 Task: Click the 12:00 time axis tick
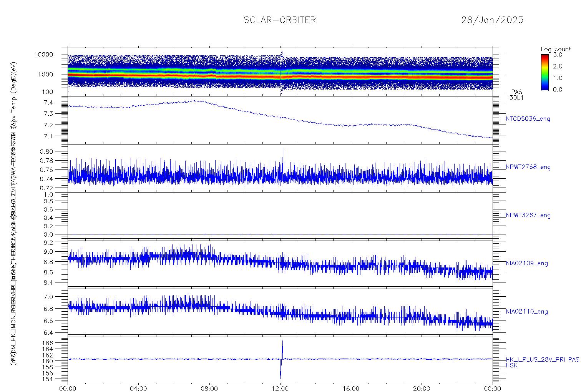tap(280, 389)
